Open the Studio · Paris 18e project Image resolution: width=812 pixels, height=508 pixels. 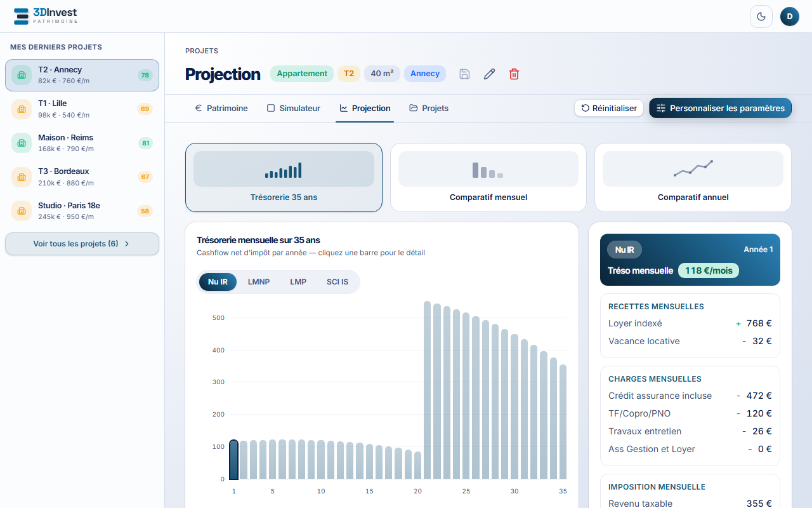pos(82,211)
